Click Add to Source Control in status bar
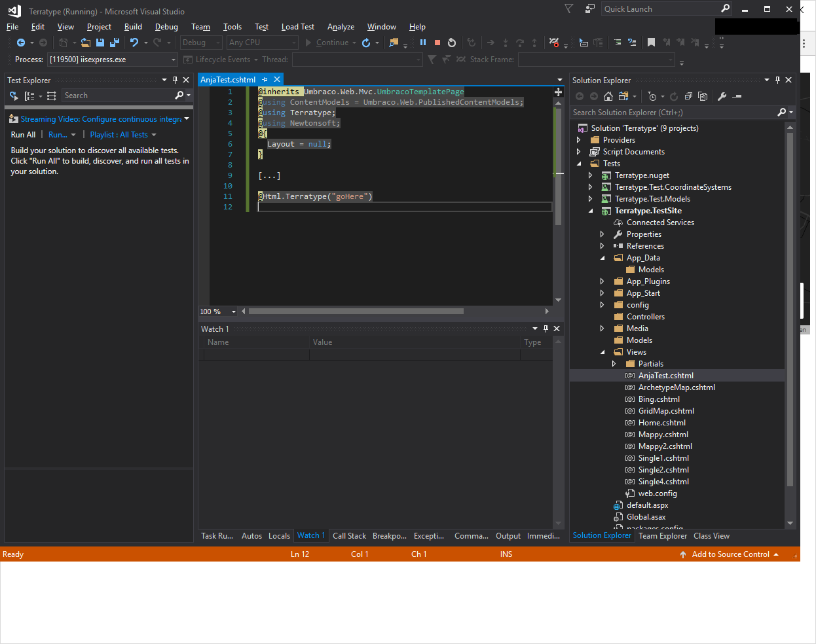816x644 pixels. click(730, 554)
